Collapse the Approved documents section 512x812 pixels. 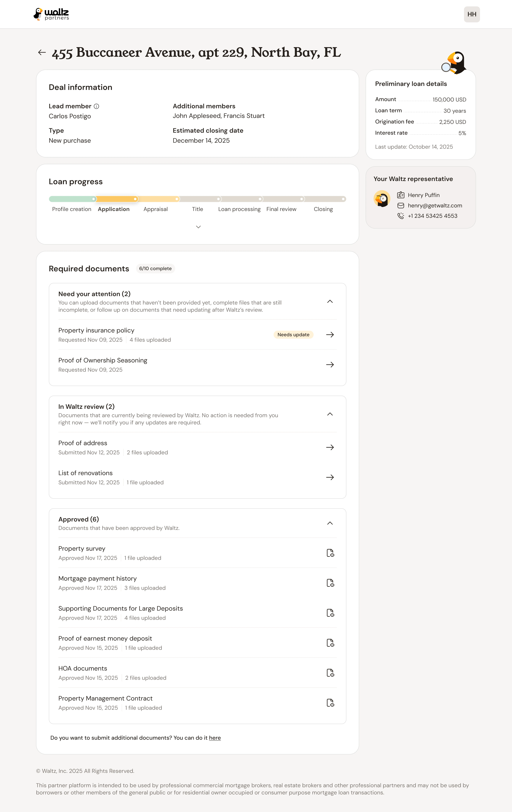pos(330,523)
